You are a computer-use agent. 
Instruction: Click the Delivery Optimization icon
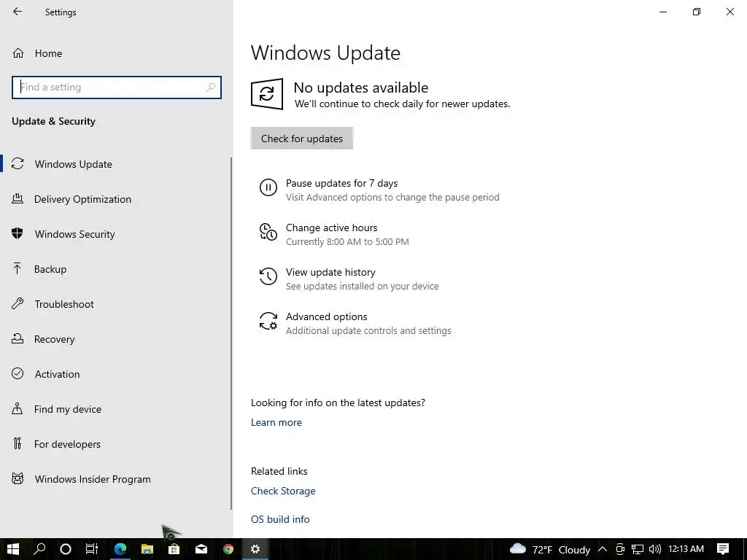(x=18, y=198)
